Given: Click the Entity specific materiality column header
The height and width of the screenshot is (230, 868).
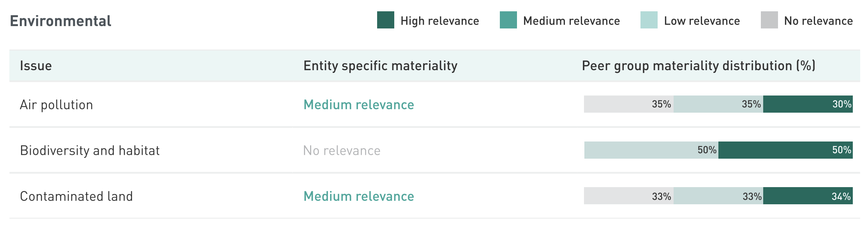Looking at the screenshot, I should (x=380, y=66).
